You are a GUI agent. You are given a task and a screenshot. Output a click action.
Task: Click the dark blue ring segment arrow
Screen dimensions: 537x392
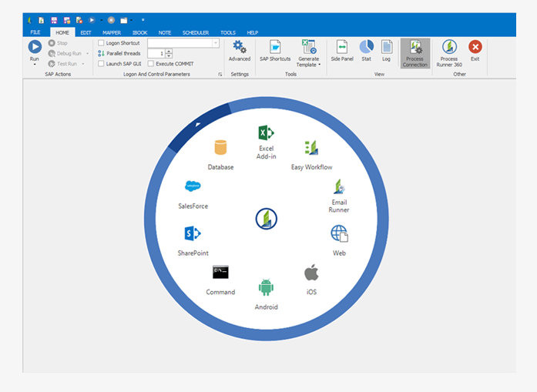click(x=197, y=125)
